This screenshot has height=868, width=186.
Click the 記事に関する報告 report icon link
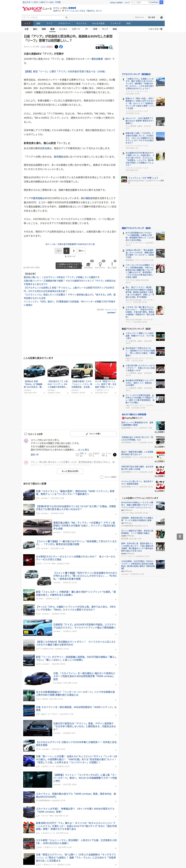click(x=32, y=267)
